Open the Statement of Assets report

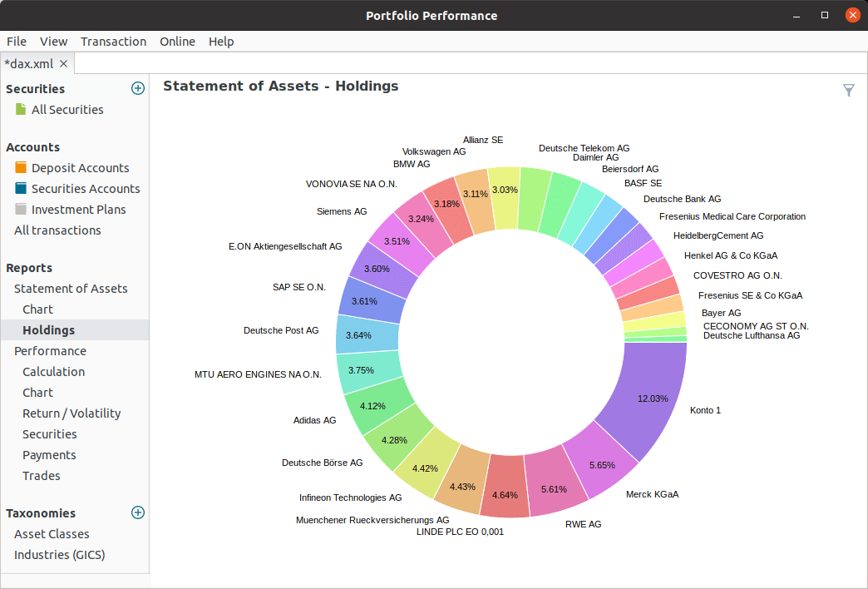click(71, 288)
